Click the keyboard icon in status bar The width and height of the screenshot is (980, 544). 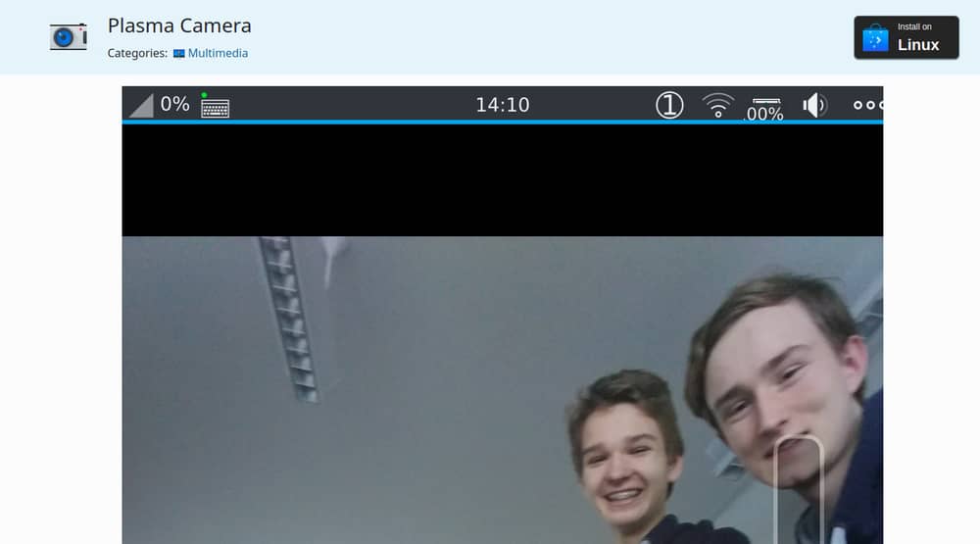[215, 106]
